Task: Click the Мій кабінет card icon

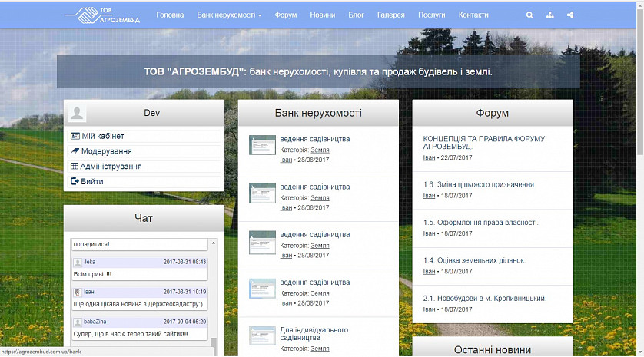Action: pos(75,136)
